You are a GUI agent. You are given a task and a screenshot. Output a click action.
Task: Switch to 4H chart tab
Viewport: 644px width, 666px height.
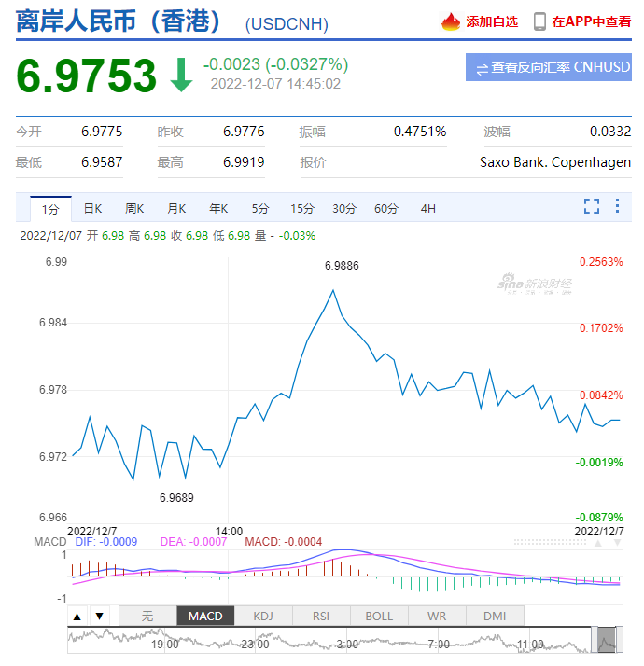[428, 209]
